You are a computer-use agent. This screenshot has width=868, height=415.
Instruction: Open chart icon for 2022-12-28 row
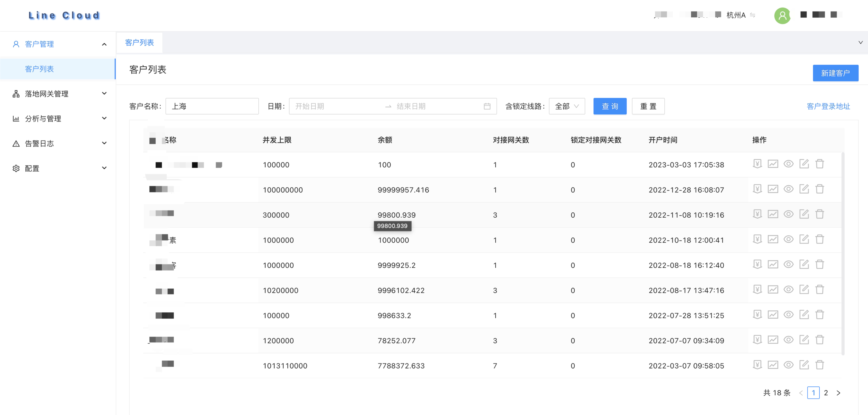pos(773,189)
